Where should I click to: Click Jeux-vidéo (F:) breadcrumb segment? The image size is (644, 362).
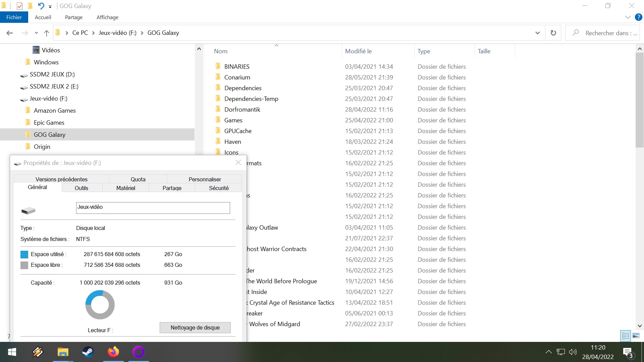click(x=117, y=33)
